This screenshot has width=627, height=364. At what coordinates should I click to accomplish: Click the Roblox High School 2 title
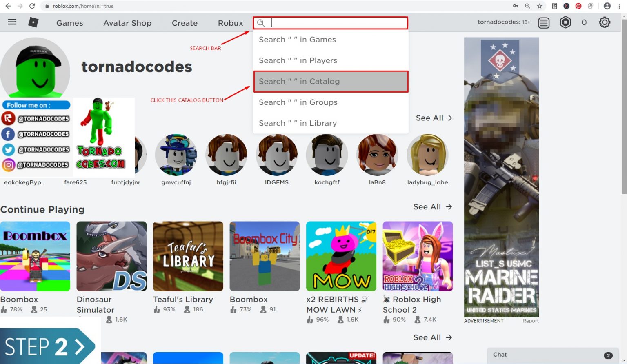412,304
